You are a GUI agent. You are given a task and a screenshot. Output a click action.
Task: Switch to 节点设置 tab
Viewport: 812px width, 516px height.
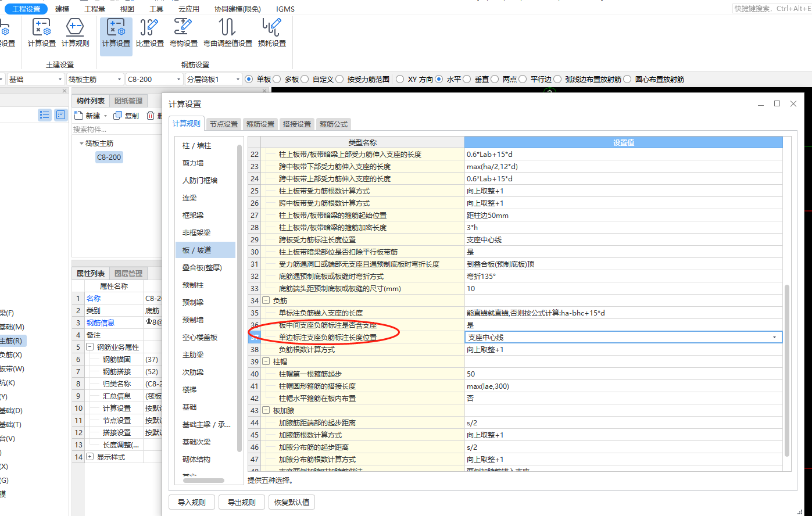point(224,124)
